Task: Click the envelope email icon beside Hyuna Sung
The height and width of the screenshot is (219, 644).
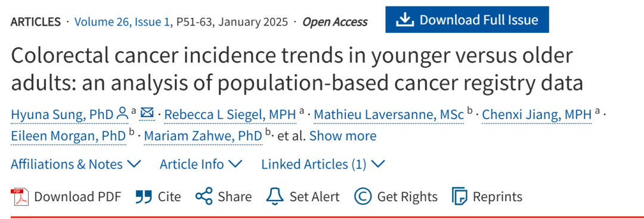Action: [x=147, y=112]
